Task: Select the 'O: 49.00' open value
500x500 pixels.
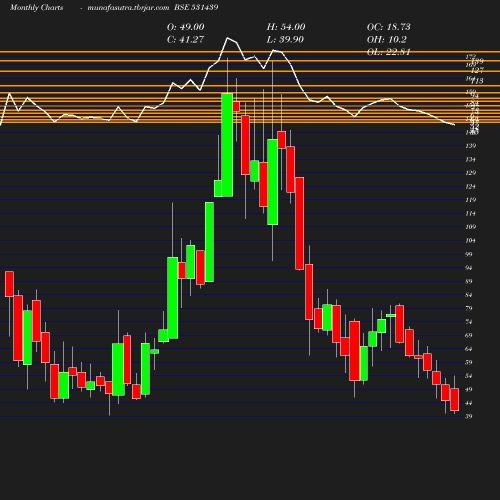Action: tap(186, 27)
